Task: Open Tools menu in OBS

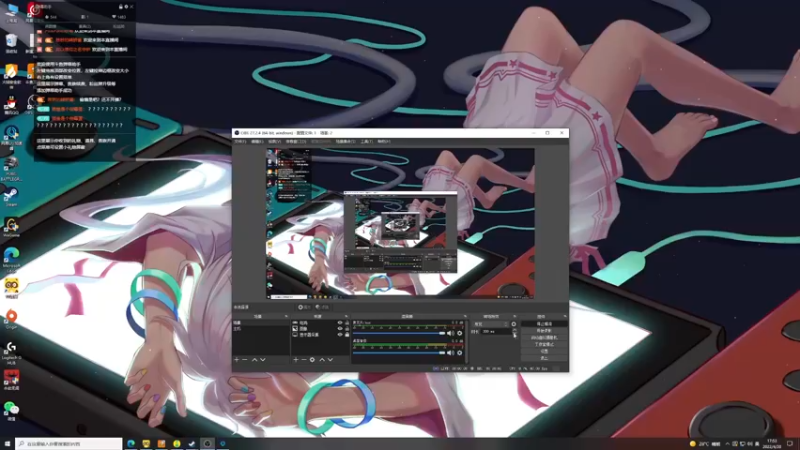Action: [367, 141]
